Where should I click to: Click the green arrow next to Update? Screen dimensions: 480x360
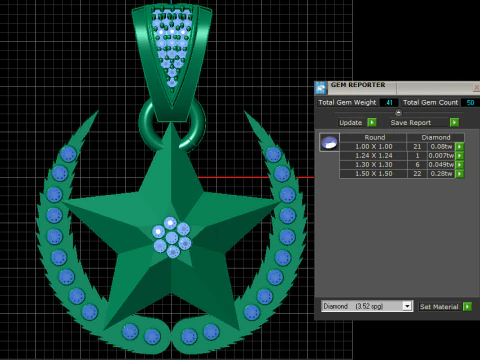[x=372, y=122]
